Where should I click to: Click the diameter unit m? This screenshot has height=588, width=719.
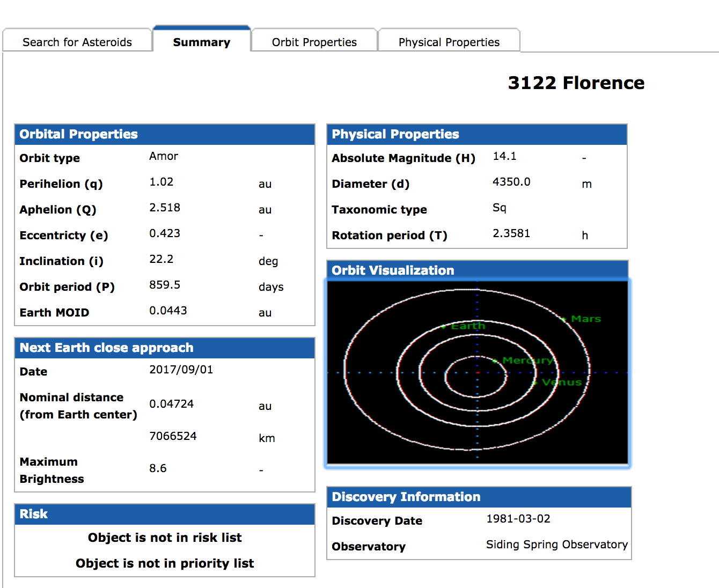click(x=586, y=184)
